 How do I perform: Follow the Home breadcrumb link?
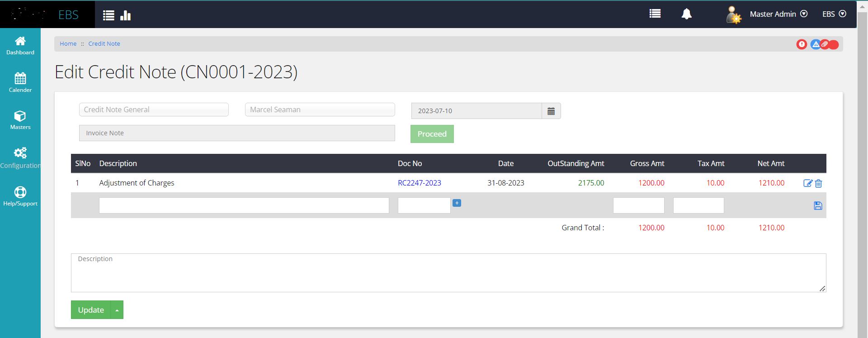coord(68,43)
